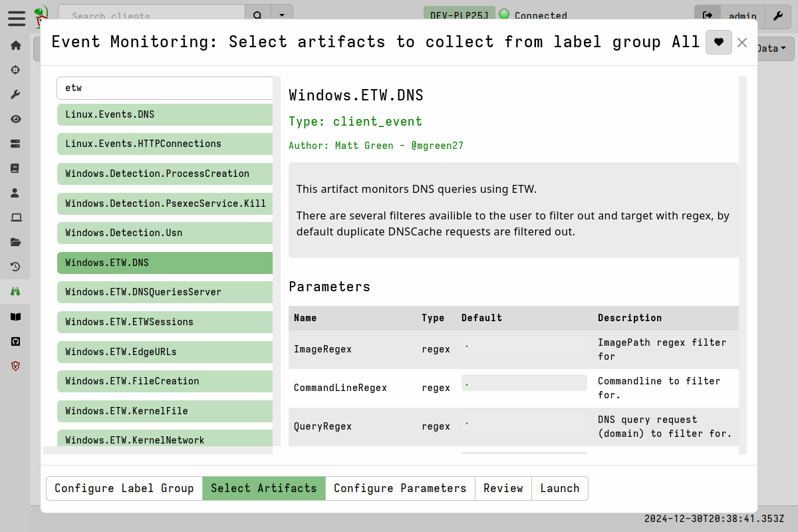Click the logout icon beside admin
The width and height of the screenshot is (798, 532).
tap(708, 16)
